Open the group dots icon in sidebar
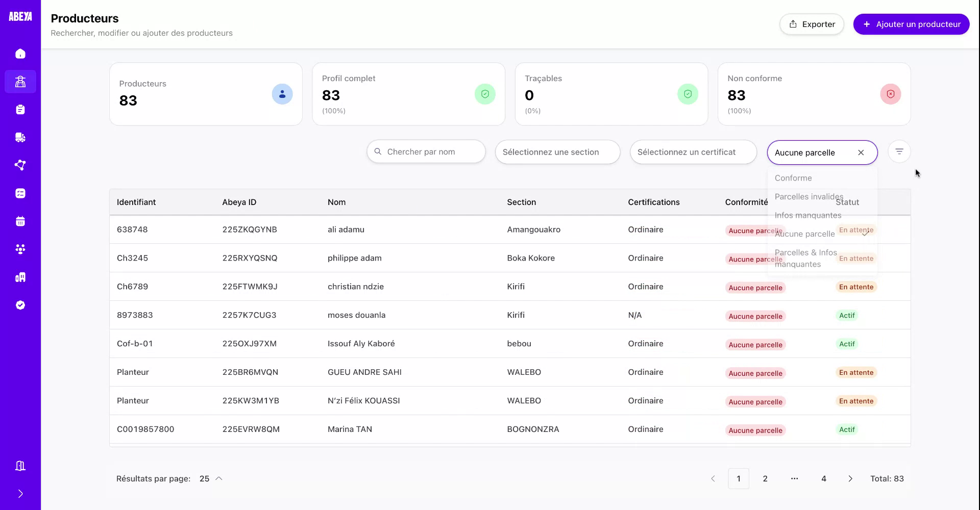The width and height of the screenshot is (980, 510). pyautogui.click(x=20, y=249)
